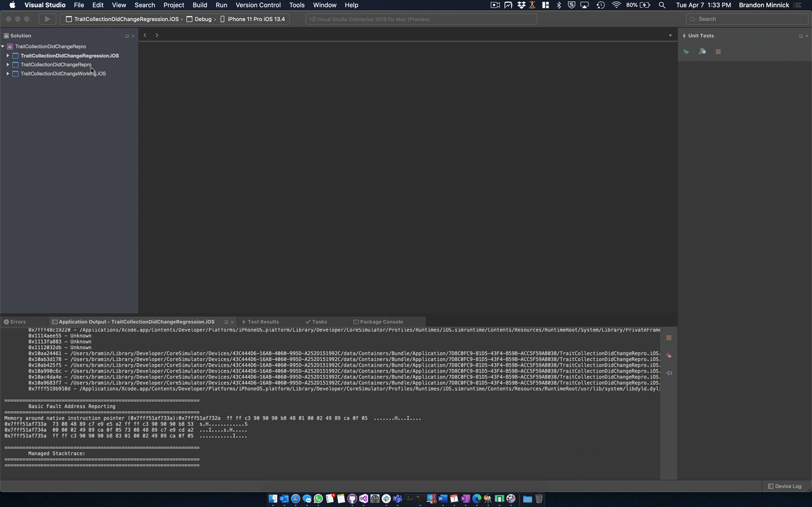Open GitHub Desktop from the Dock
Image resolution: width=812 pixels, height=507 pixels.
pyautogui.click(x=352, y=499)
